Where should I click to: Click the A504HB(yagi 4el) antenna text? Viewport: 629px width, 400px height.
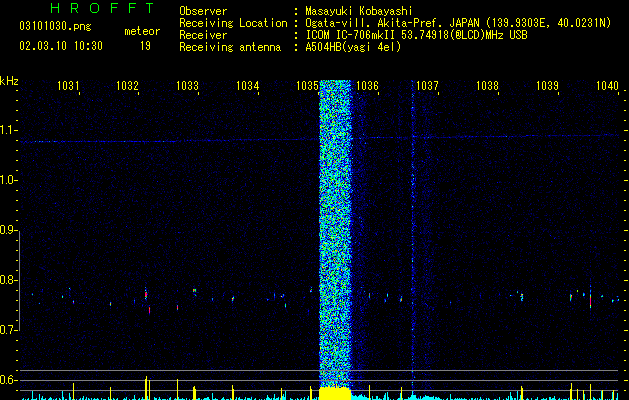353,47
